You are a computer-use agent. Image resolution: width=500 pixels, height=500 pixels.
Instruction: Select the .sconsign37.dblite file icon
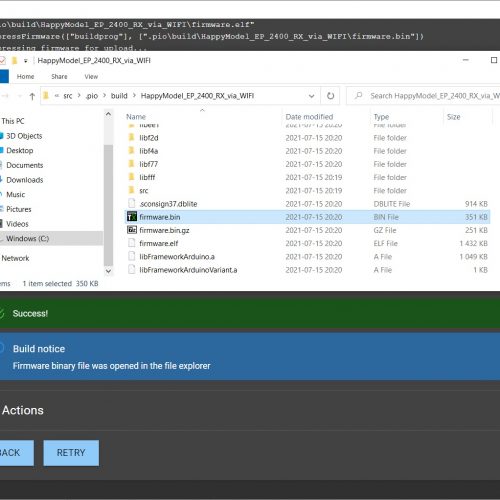132,203
